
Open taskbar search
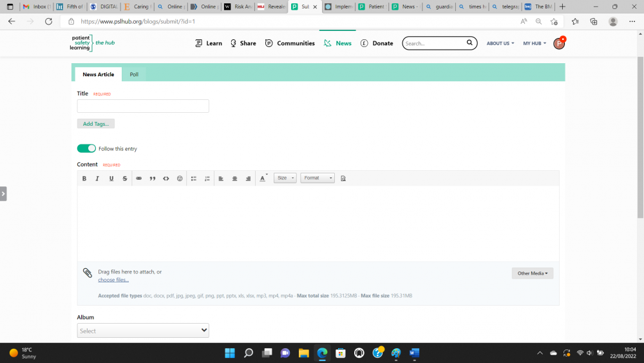[x=249, y=353]
